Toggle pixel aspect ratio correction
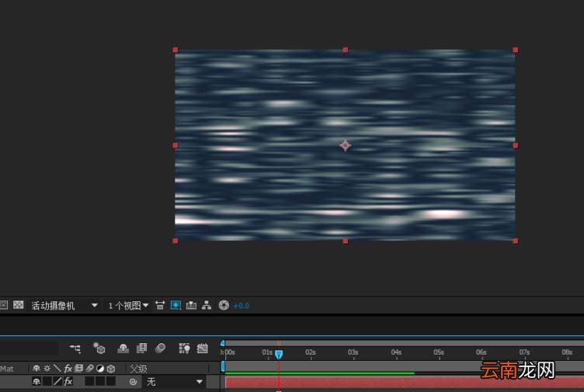The height and width of the screenshot is (392, 584). pos(160,305)
